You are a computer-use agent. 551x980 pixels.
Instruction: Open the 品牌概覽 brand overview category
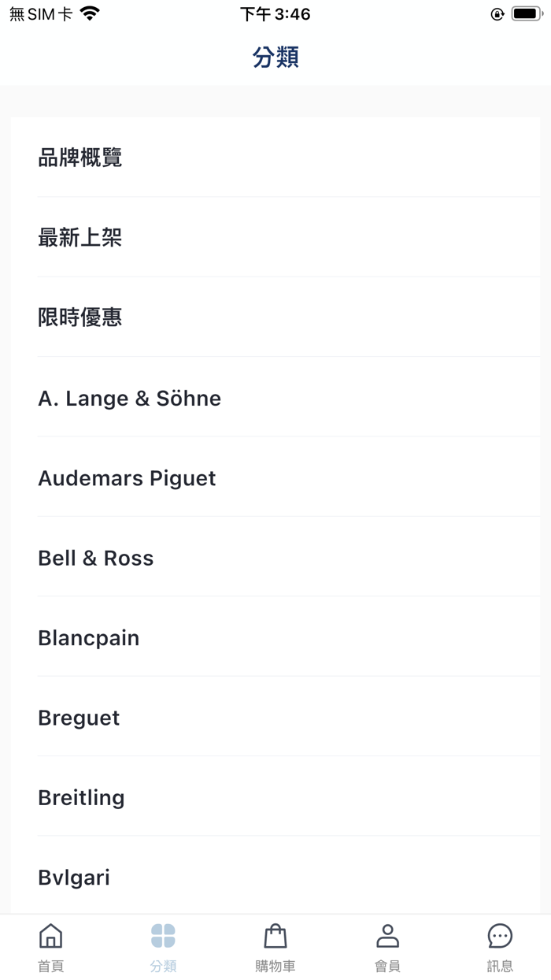pyautogui.click(x=275, y=158)
